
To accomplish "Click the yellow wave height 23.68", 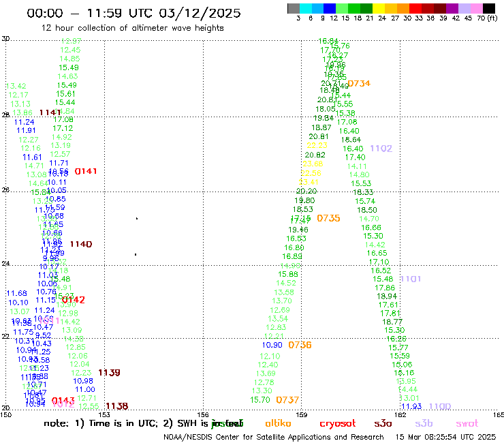I will click(x=313, y=164).
